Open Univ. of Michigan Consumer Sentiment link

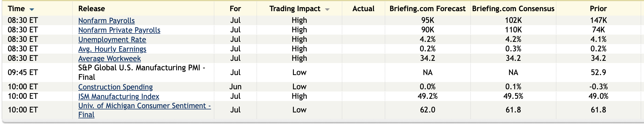[144, 106]
